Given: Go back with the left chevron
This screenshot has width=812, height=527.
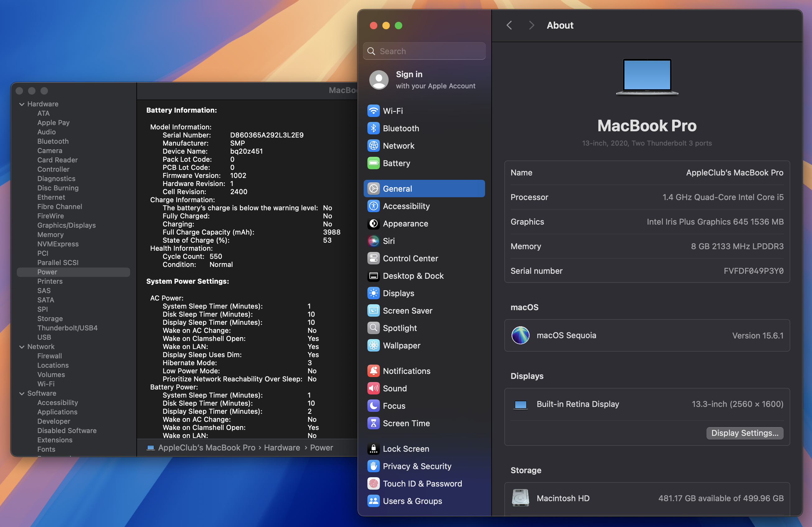Looking at the screenshot, I should 509,25.
